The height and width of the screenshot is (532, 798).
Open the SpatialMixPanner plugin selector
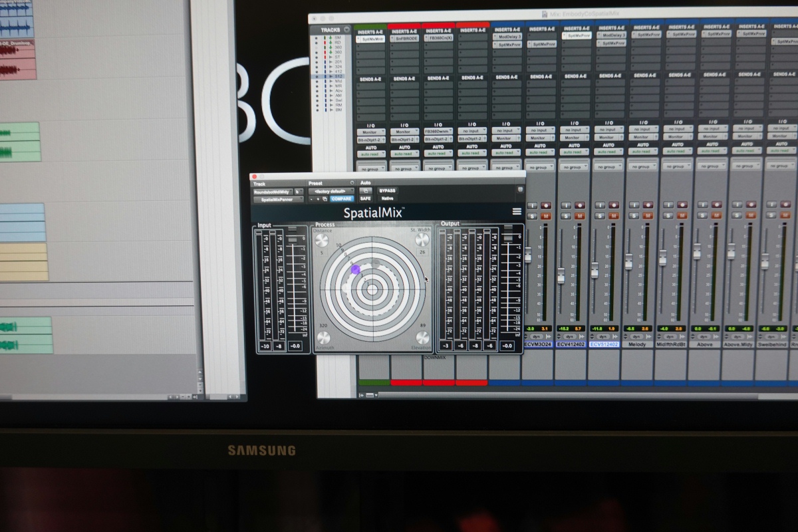(278, 199)
